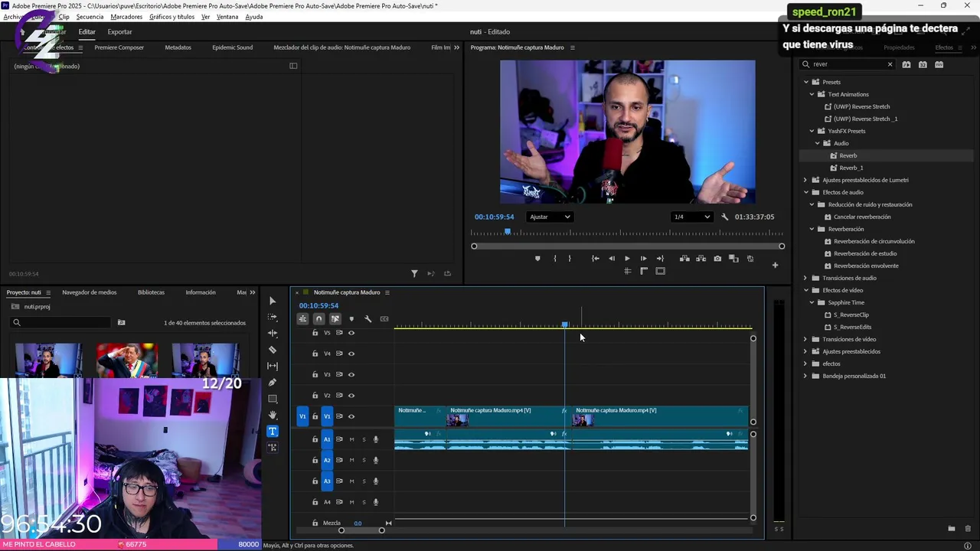Toggle linked selection in timeline
The height and width of the screenshot is (551, 980).
click(x=335, y=319)
